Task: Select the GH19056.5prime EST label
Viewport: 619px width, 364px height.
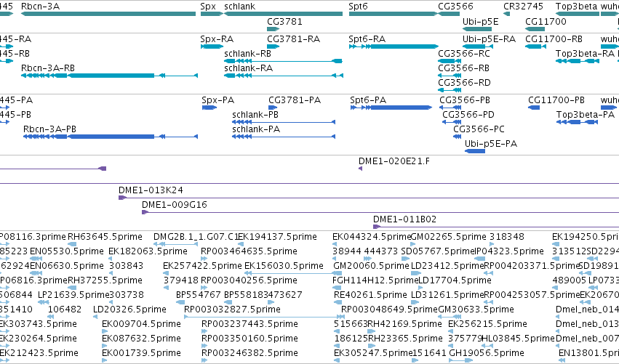Action: tap(487, 354)
